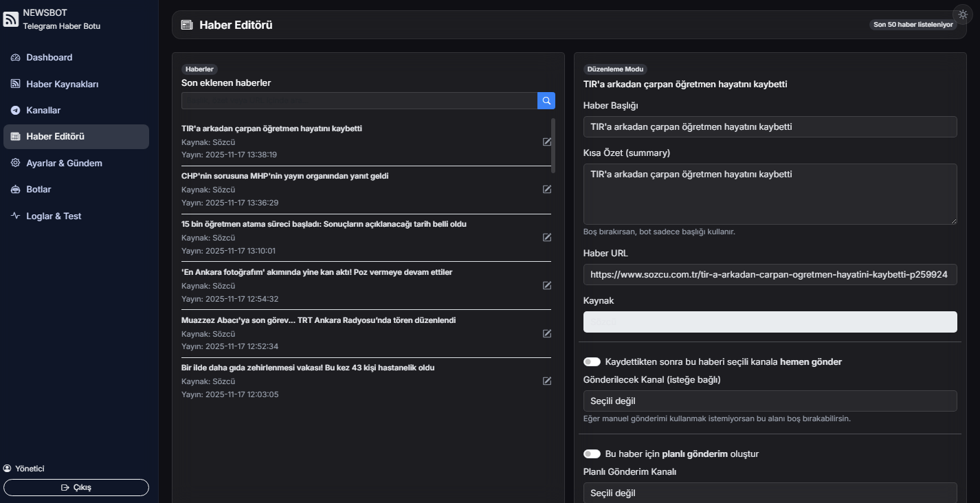Open the Kaynak select field

770,322
